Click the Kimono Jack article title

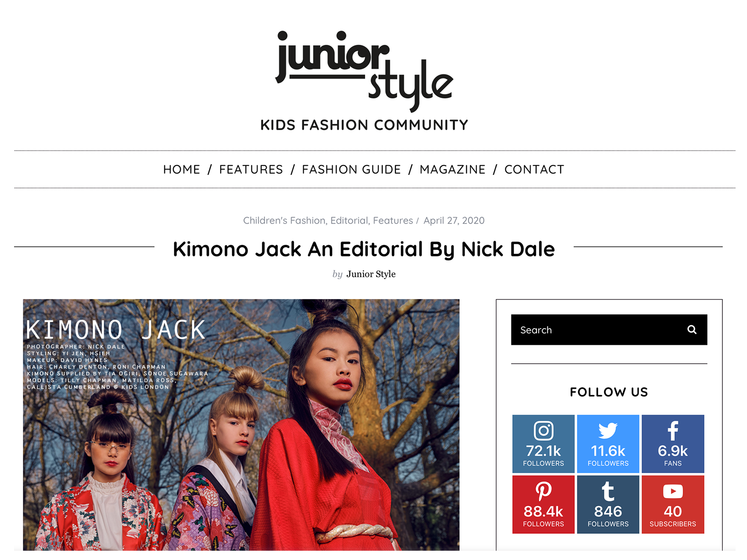click(x=364, y=249)
